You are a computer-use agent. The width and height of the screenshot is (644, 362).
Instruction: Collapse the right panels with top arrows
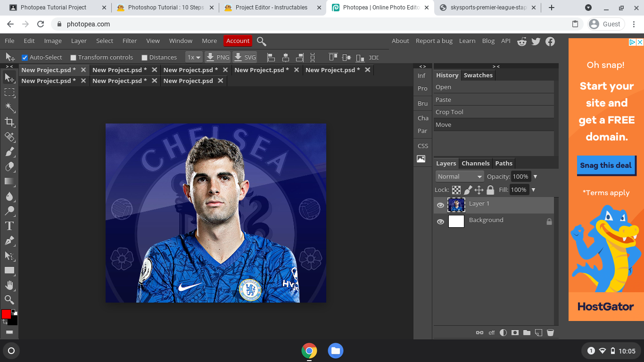(496, 66)
